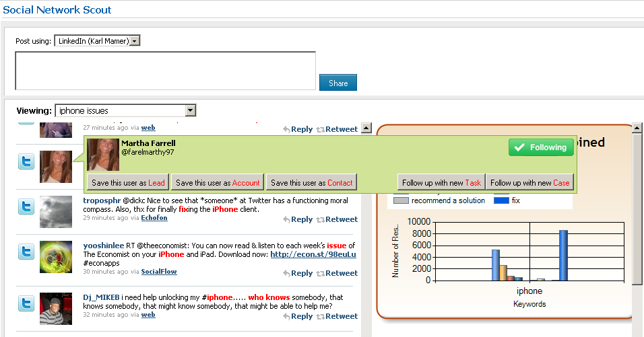Open the SocialFlow source link
This screenshot has height=337, width=644.
pos(159,271)
